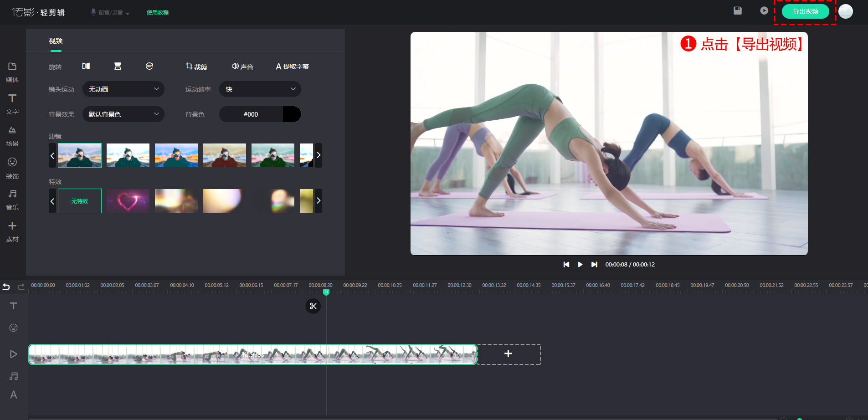This screenshot has width=868, height=420.
Task: Click the rotate 90 degrees icon
Action: (x=149, y=66)
